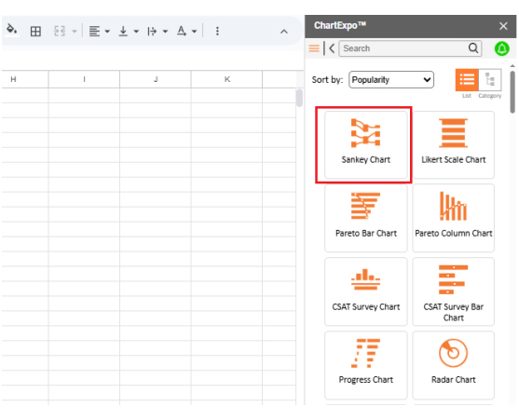Open the Sort by Popularity dropdown
The image size is (519, 420).
[x=391, y=80]
